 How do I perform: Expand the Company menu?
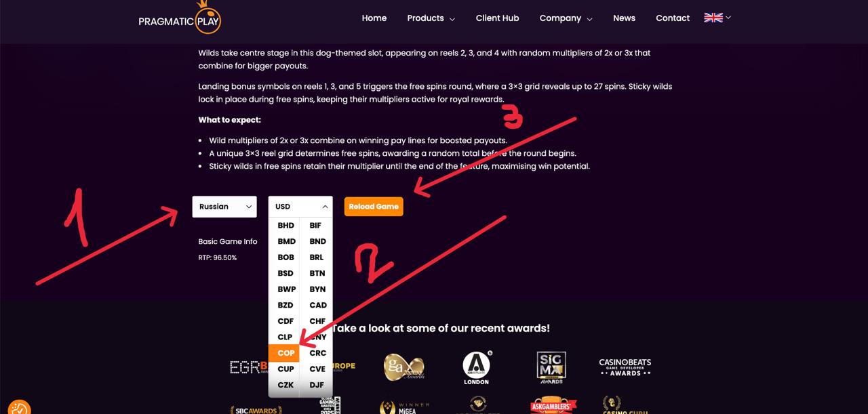tap(566, 18)
